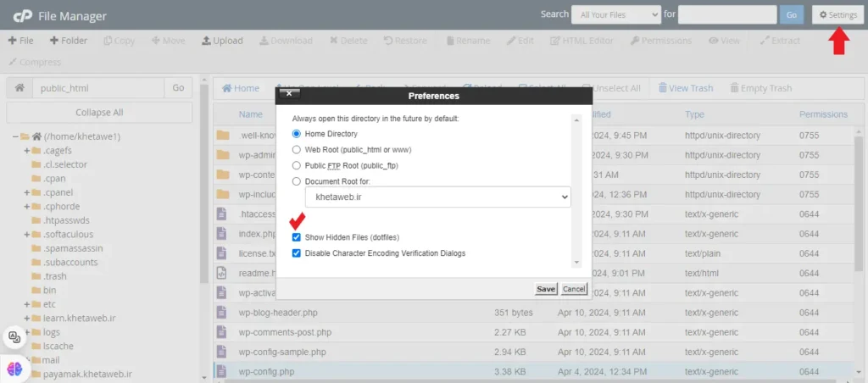The width and height of the screenshot is (868, 383).
Task: Expand the .cagefs folder
Action: point(26,151)
